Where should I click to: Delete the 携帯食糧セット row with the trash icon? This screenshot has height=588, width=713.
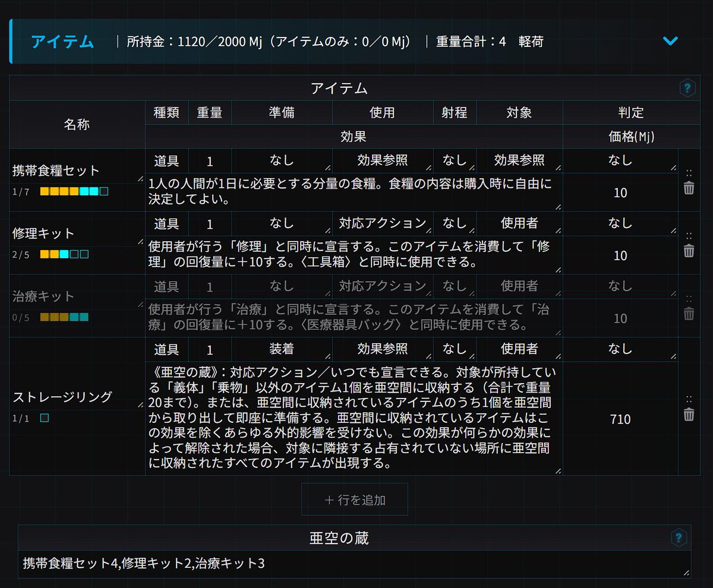click(x=689, y=188)
